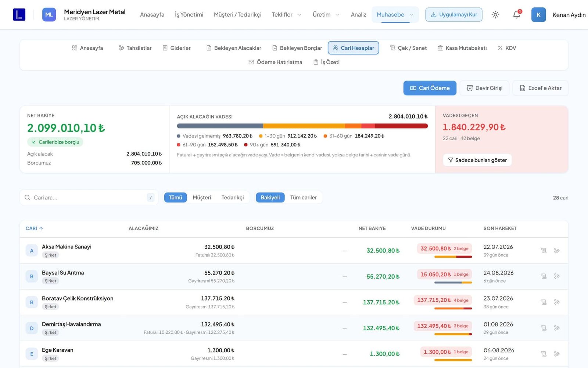Click the D avatar of Demirtaş Havalandırma

32,328
